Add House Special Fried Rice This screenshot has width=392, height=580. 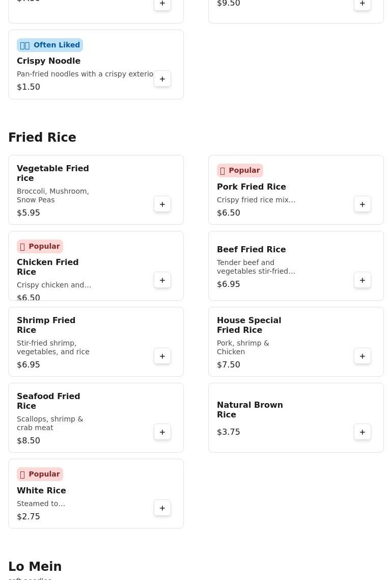362,356
